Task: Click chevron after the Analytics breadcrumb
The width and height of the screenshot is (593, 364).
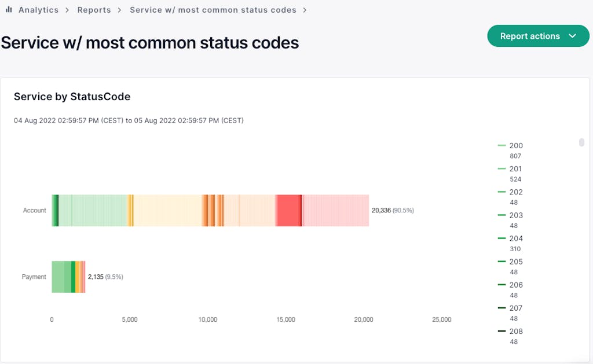Action: 67,10
